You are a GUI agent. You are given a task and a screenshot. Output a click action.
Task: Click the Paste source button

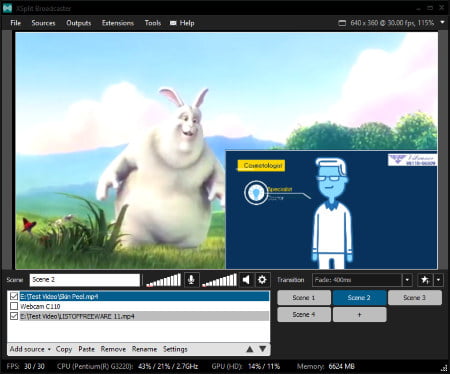pyautogui.click(x=87, y=349)
